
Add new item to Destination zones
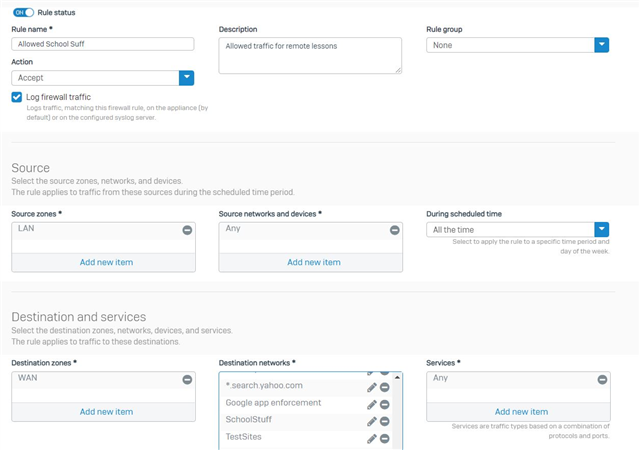[x=106, y=412]
